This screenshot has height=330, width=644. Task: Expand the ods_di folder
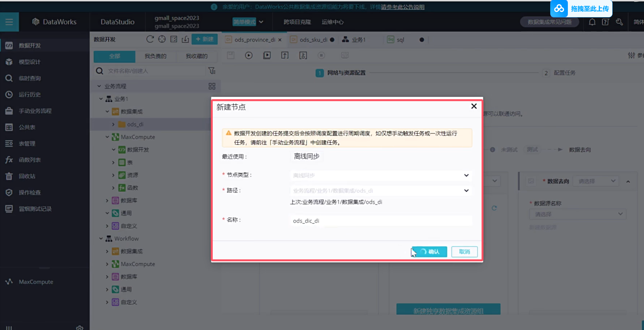(113, 124)
